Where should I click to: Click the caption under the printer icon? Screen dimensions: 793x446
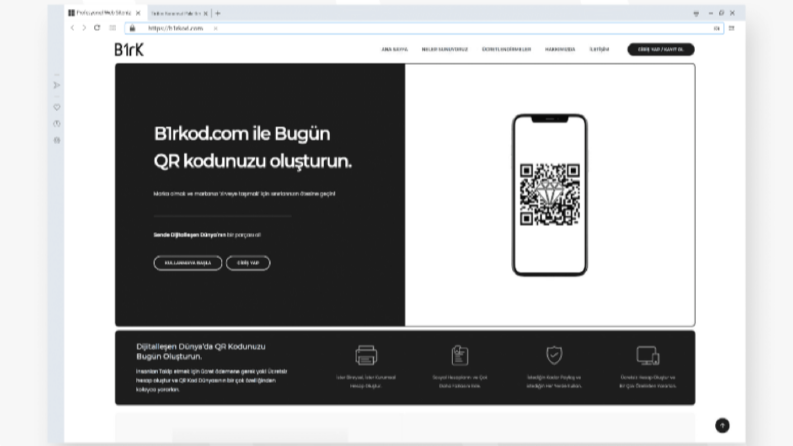[x=366, y=382]
